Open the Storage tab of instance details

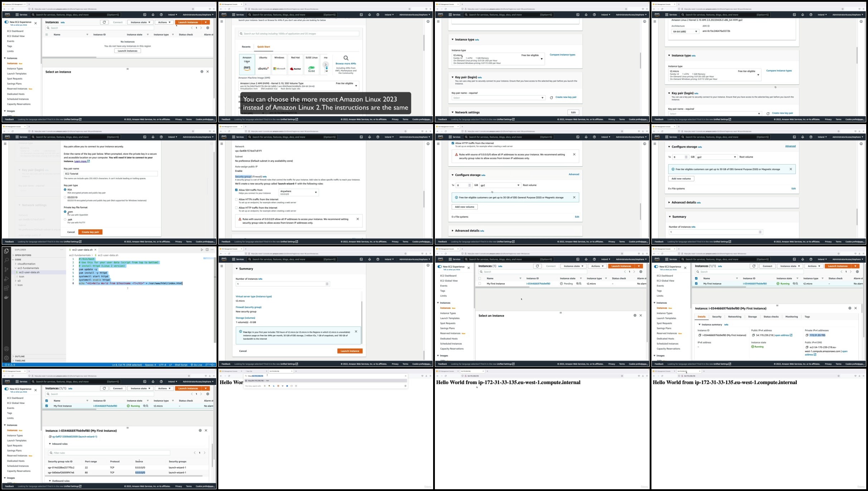pyautogui.click(x=752, y=317)
